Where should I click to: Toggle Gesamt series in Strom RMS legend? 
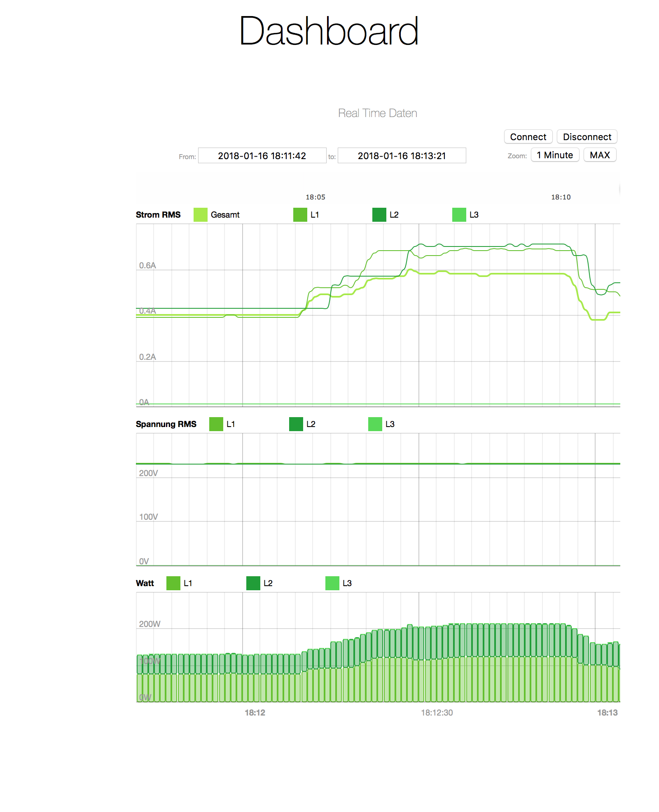pyautogui.click(x=201, y=215)
